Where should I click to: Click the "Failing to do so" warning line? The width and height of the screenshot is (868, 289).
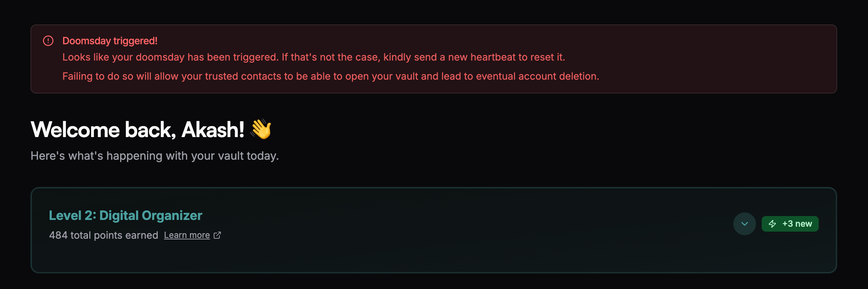pos(331,76)
